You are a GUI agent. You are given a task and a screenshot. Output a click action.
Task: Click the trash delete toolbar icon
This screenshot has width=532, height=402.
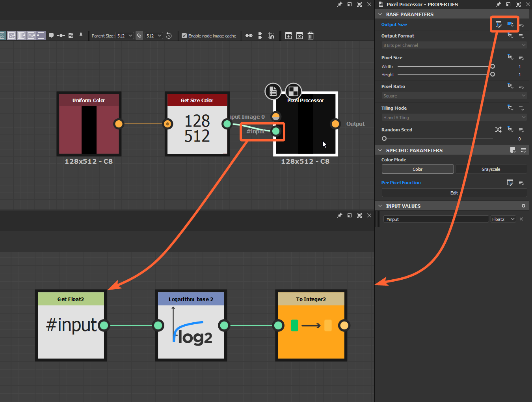pyautogui.click(x=311, y=36)
